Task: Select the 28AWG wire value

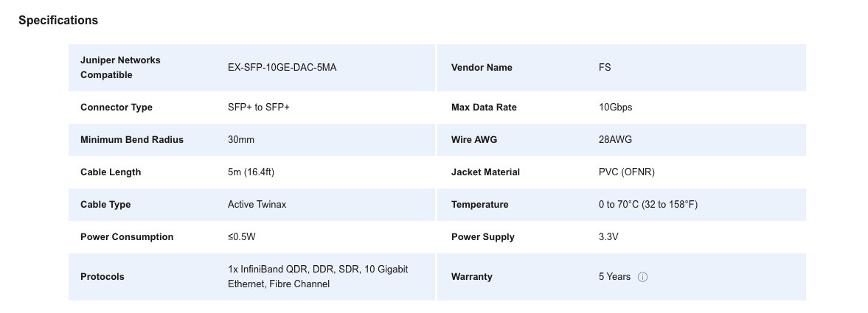Action: tap(615, 140)
